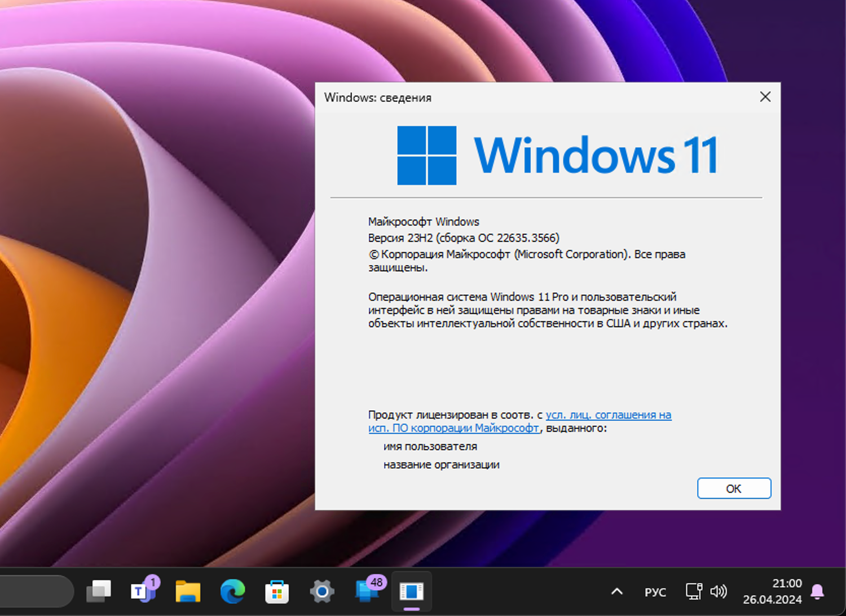The width and height of the screenshot is (846, 616).
Task: Open Microsoft Edge browser
Action: click(x=232, y=591)
